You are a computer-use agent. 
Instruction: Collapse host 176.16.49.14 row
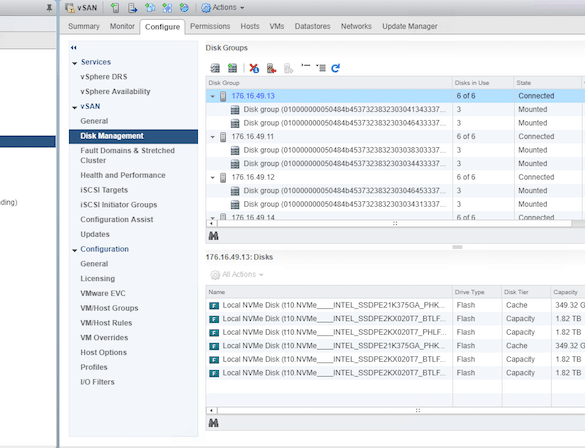tap(212, 217)
